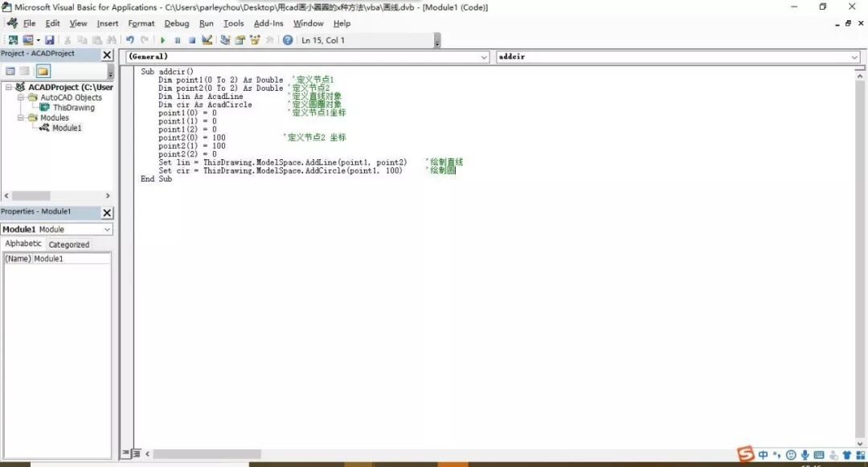The image size is (868, 467).
Task: Close the Project - ACADProject panel
Action: point(108,55)
